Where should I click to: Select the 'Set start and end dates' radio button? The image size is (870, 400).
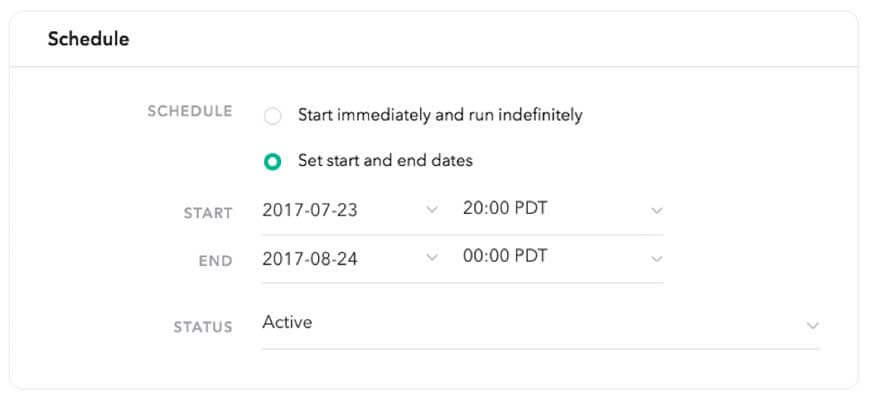(x=273, y=161)
